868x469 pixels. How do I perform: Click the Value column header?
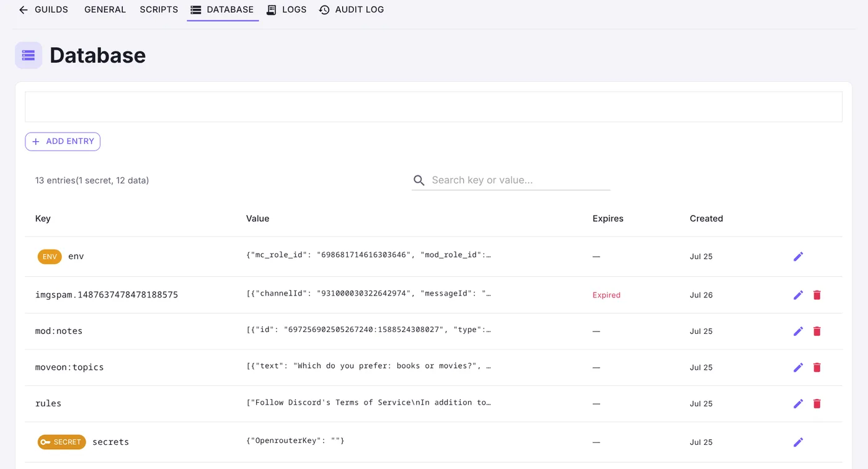(x=257, y=219)
